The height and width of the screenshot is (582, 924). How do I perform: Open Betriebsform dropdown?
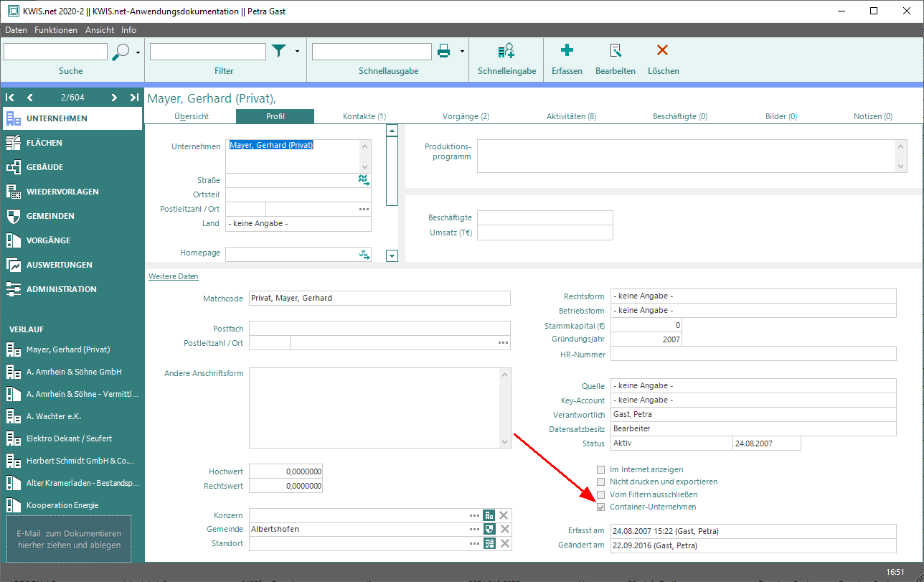coord(753,310)
